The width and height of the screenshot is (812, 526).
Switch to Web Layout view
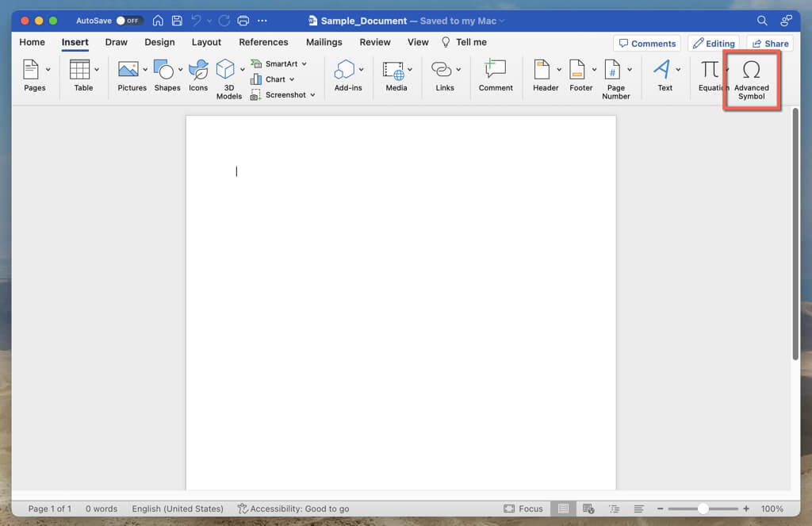click(588, 509)
